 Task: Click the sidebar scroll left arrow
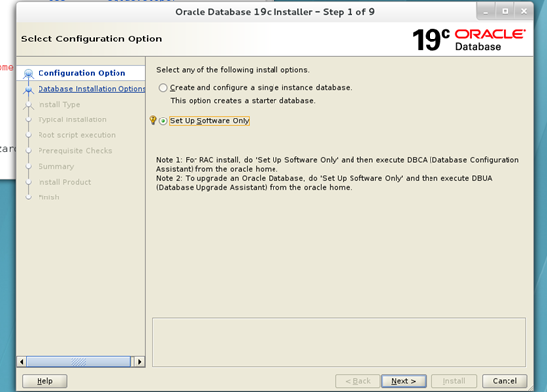[x=22, y=362]
